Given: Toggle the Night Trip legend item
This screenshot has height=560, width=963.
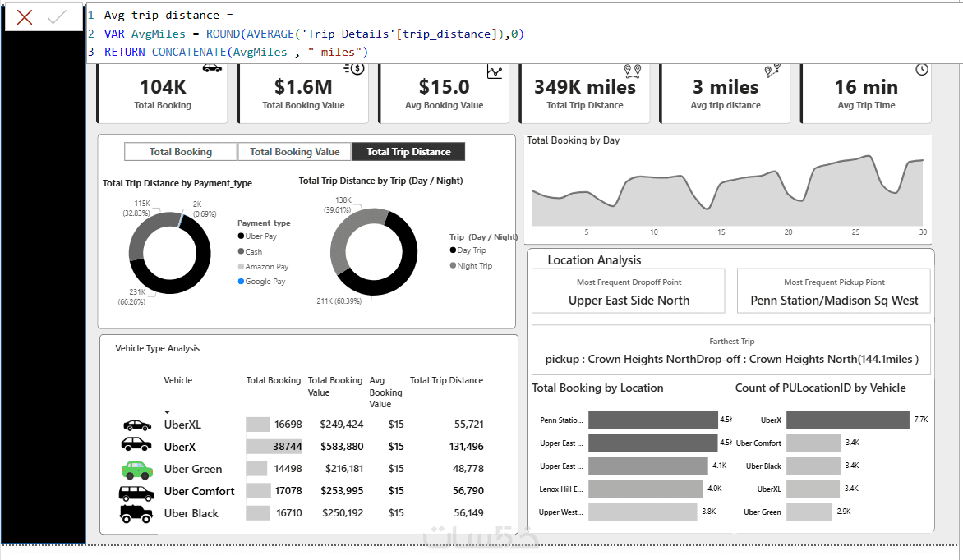Looking at the screenshot, I should click(471, 266).
